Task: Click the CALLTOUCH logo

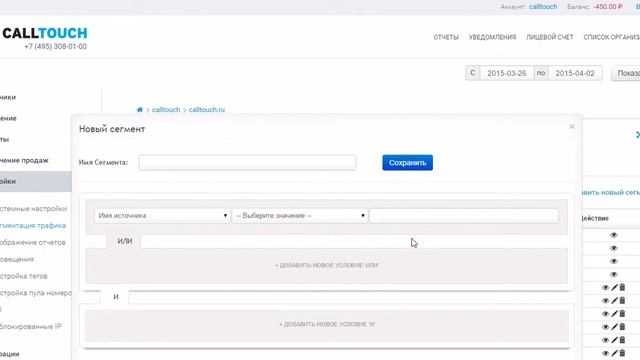Action: (x=45, y=33)
